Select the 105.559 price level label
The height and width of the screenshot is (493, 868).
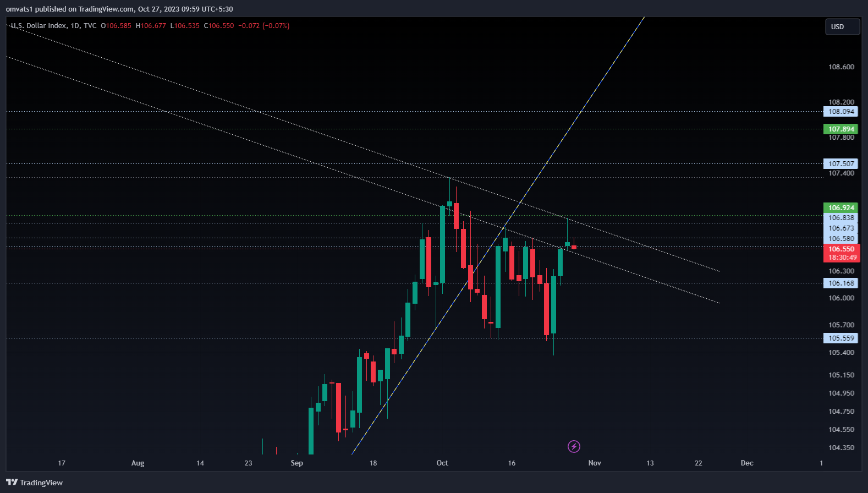(x=841, y=338)
